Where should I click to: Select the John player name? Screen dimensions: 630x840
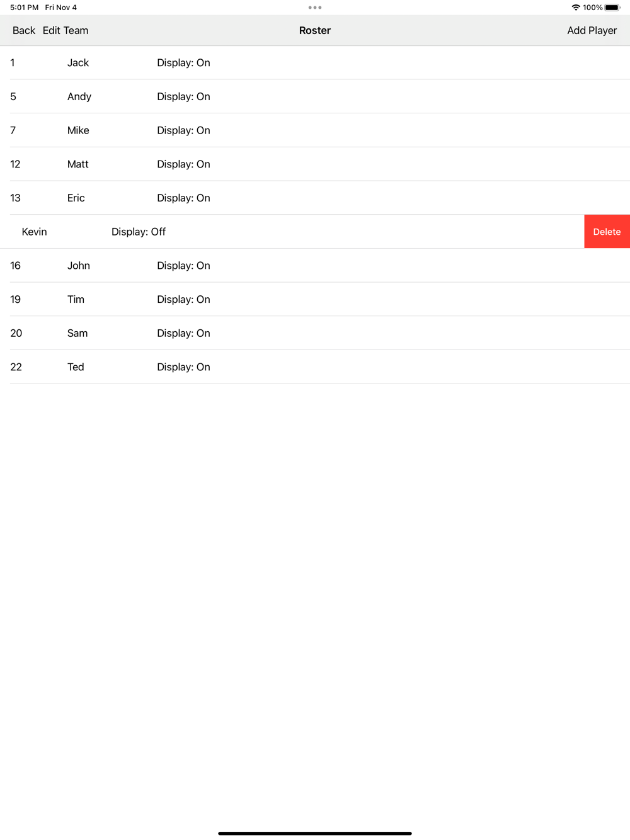point(79,266)
